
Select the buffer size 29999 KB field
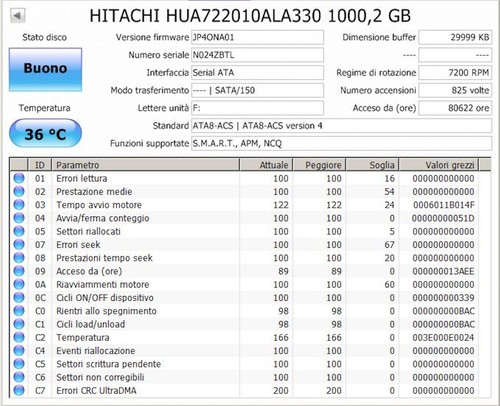click(455, 37)
